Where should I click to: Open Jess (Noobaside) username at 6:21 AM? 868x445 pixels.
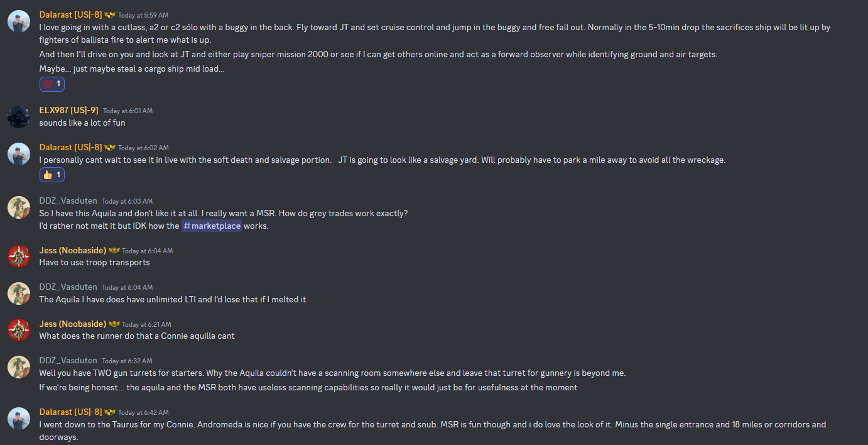coord(72,324)
